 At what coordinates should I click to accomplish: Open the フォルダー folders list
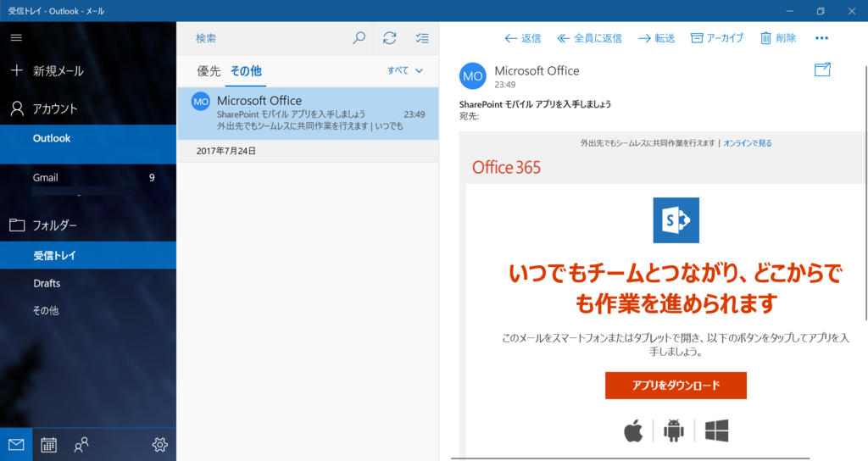point(88,225)
